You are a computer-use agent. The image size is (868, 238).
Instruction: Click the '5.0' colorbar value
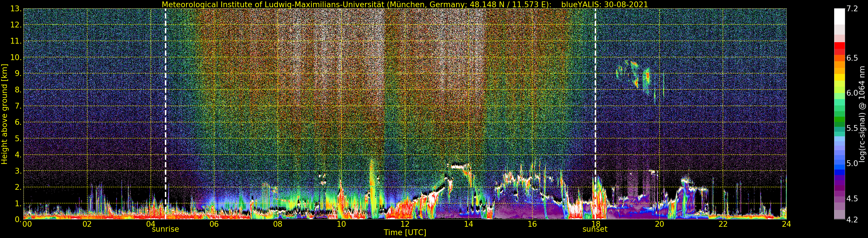pyautogui.click(x=852, y=163)
